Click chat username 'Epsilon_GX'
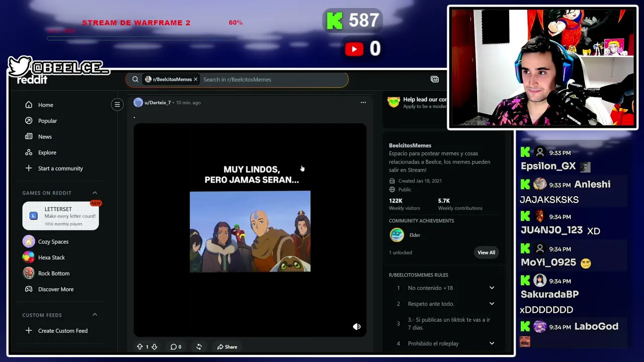Screen dimensions: 644x362 click(548, 166)
